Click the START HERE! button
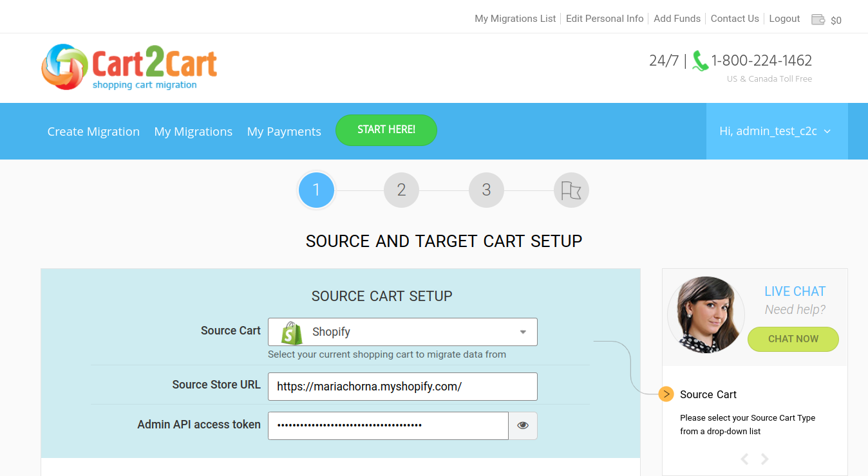868x476 pixels. tap(386, 130)
